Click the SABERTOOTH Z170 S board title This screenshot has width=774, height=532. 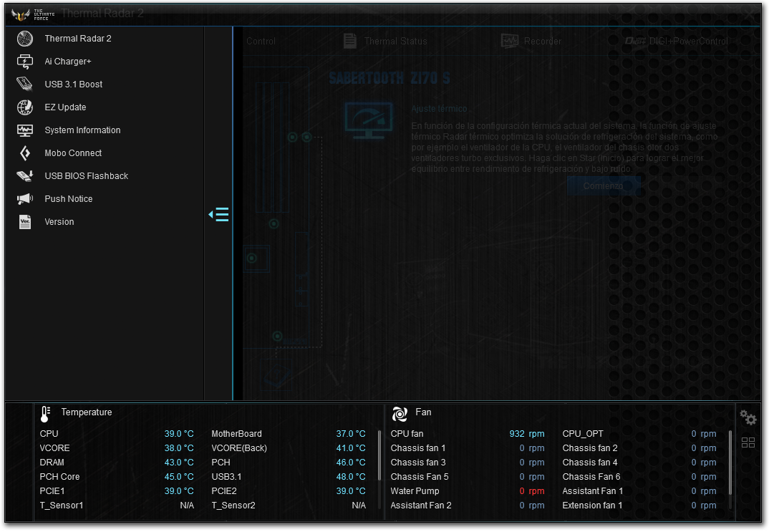click(390, 78)
